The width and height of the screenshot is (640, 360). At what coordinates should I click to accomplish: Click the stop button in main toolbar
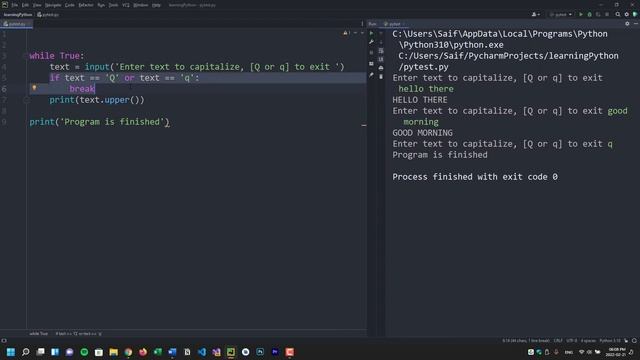pyautogui.click(x=607, y=14)
